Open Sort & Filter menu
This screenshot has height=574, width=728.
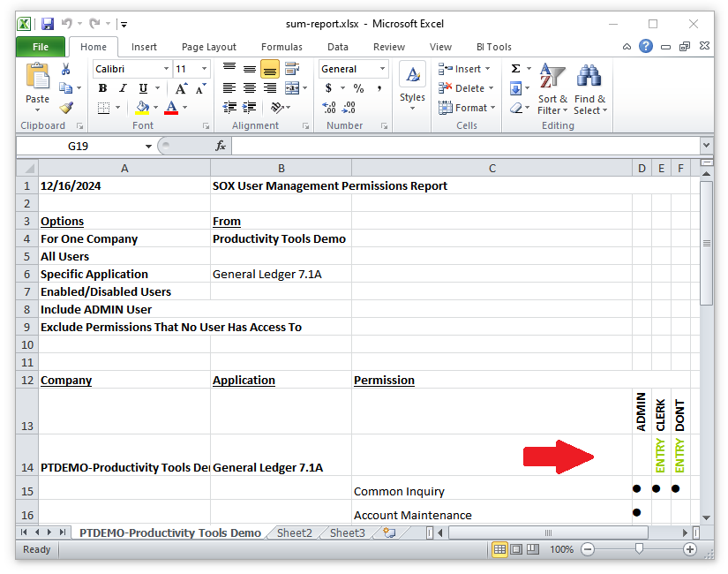[x=552, y=88]
